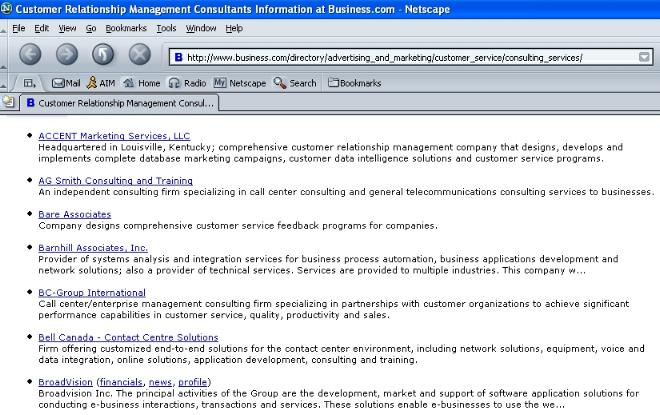Click the sidebar toggle icon left of Mail
This screenshot has width=660, height=415.
29,83
